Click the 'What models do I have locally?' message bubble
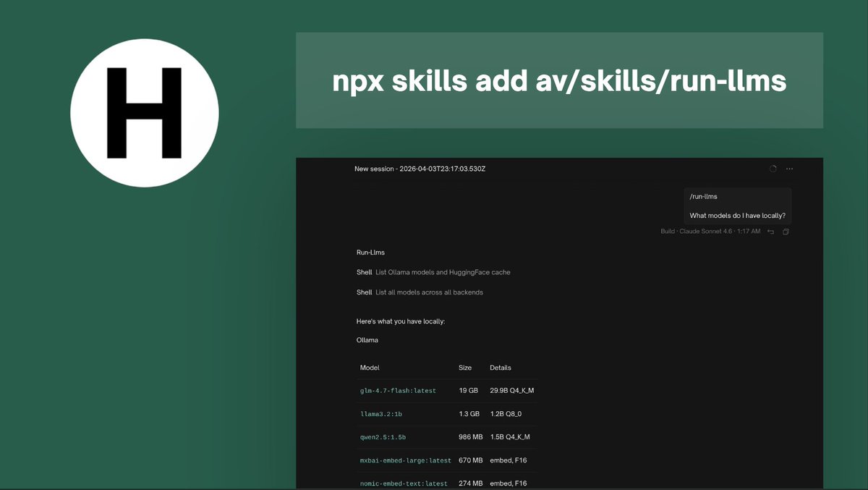This screenshot has height=490, width=868. click(x=737, y=215)
